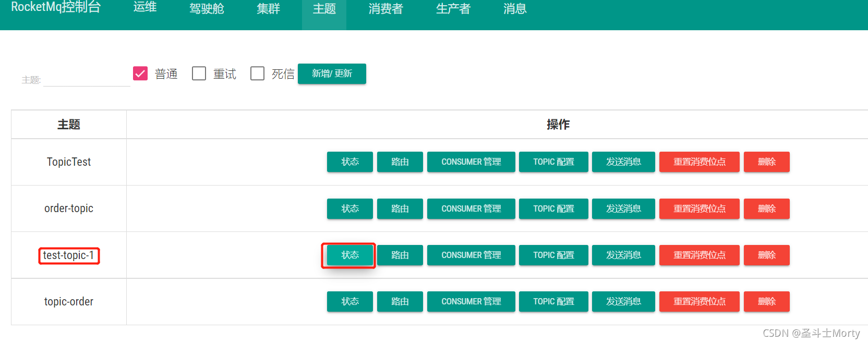
Task: Click the 主题 column header
Action: [69, 124]
